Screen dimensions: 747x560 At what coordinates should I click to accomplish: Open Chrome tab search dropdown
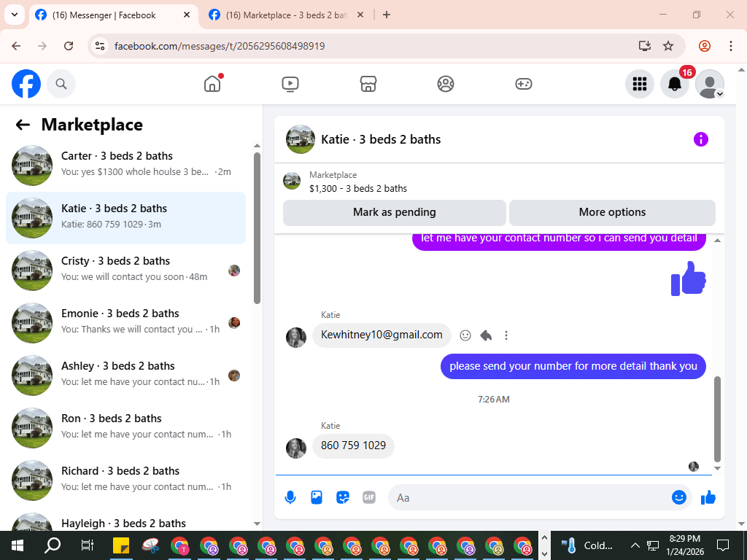point(15,15)
